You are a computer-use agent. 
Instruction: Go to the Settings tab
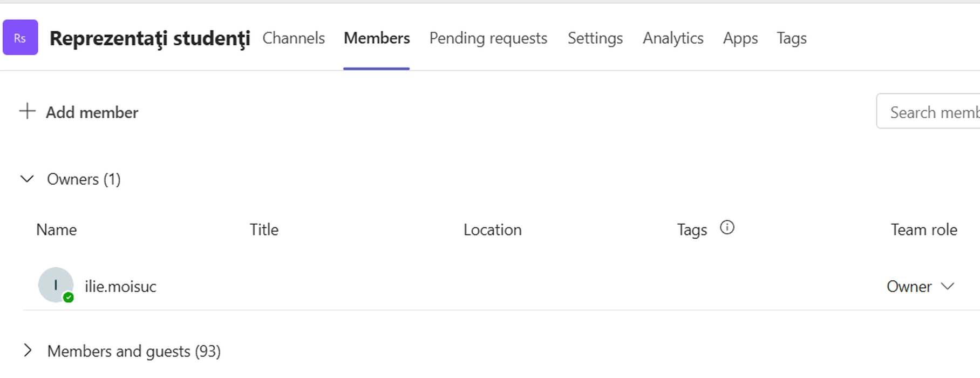[x=595, y=38]
